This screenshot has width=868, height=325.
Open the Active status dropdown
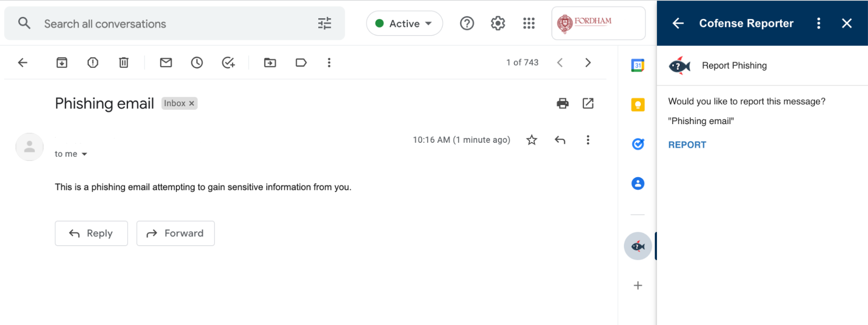[x=404, y=23]
